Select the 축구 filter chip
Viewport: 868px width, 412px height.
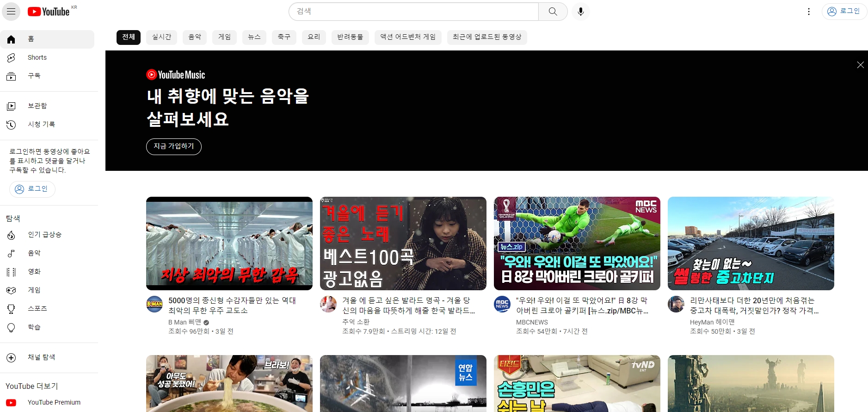click(284, 37)
